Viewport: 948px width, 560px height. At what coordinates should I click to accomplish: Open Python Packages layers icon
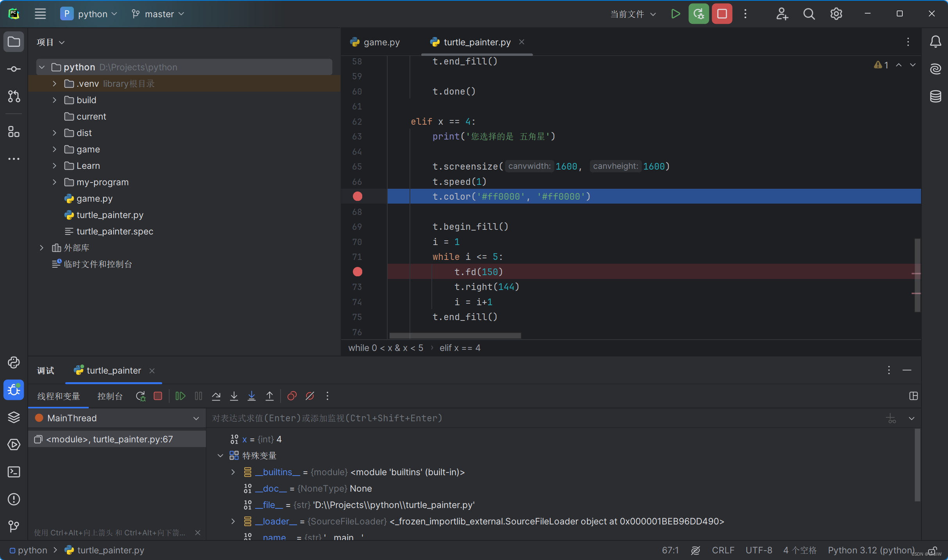[14, 417]
